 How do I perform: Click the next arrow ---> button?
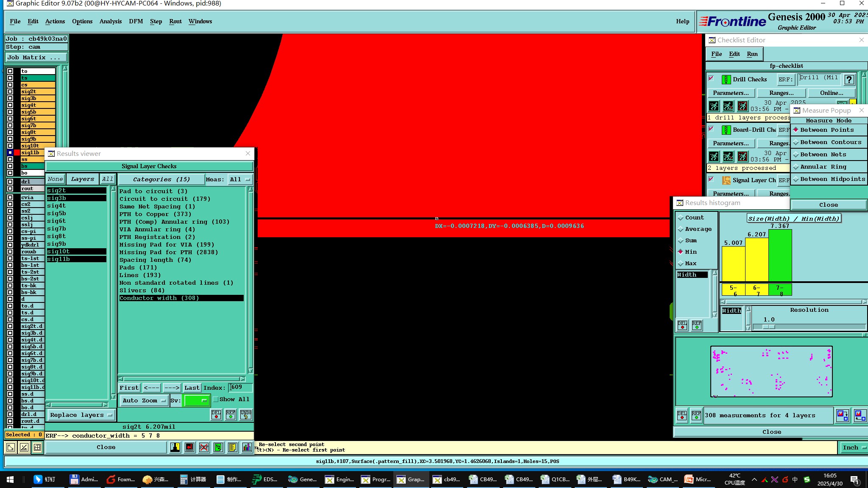click(x=172, y=388)
